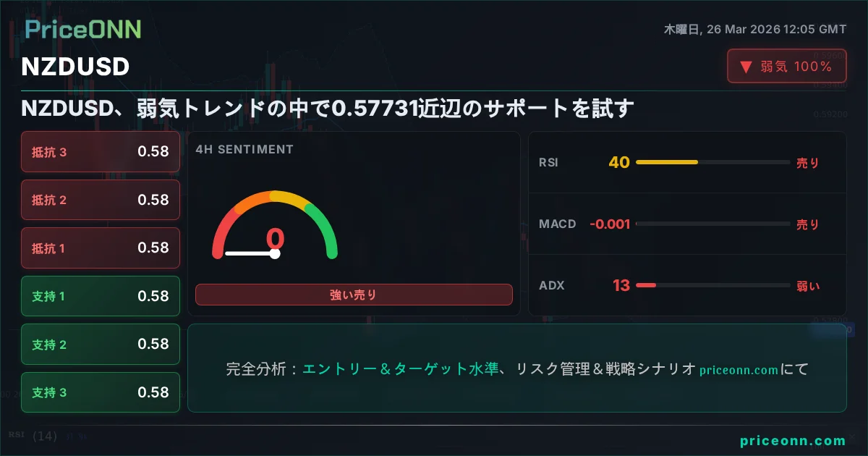Click priceonn.com footer link

pyautogui.click(x=793, y=441)
